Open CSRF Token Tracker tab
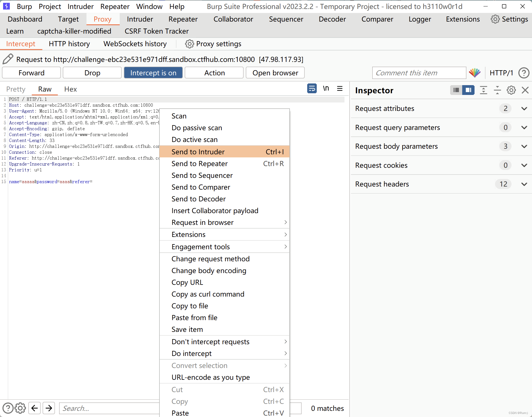This screenshot has height=417, width=532. (157, 31)
